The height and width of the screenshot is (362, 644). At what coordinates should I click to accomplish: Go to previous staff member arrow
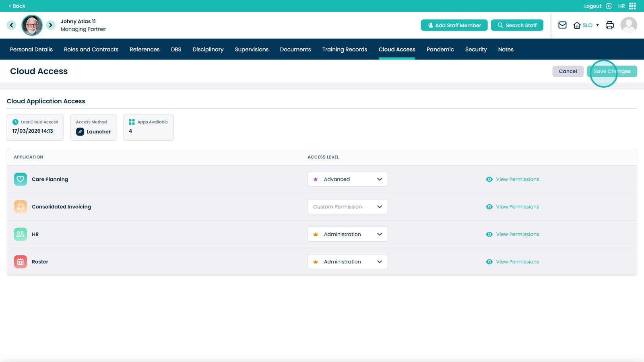pyautogui.click(x=12, y=25)
